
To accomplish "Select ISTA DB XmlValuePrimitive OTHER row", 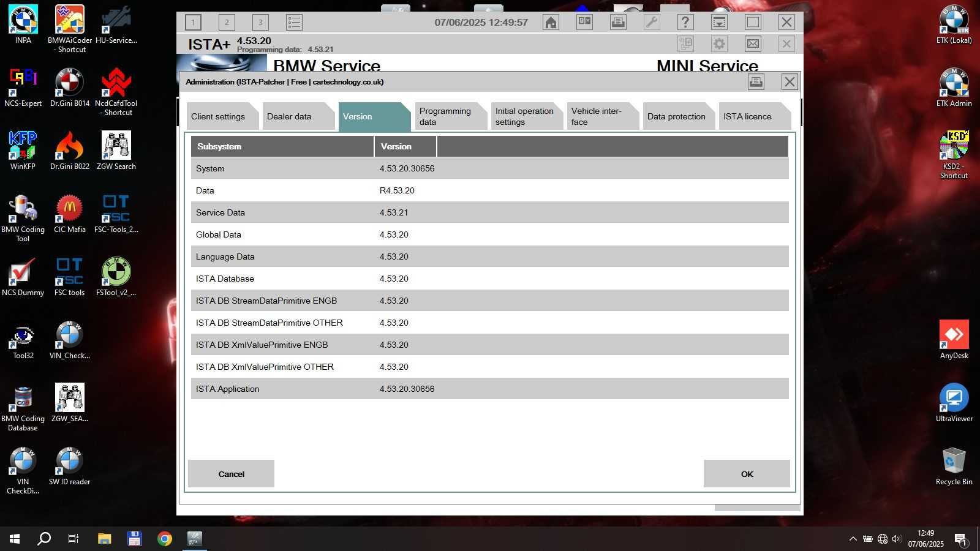I will [490, 367].
